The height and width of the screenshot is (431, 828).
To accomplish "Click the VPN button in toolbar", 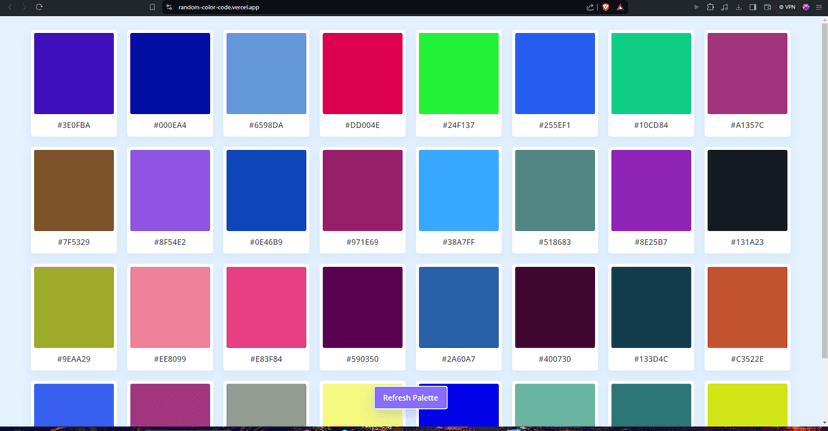I will click(787, 7).
